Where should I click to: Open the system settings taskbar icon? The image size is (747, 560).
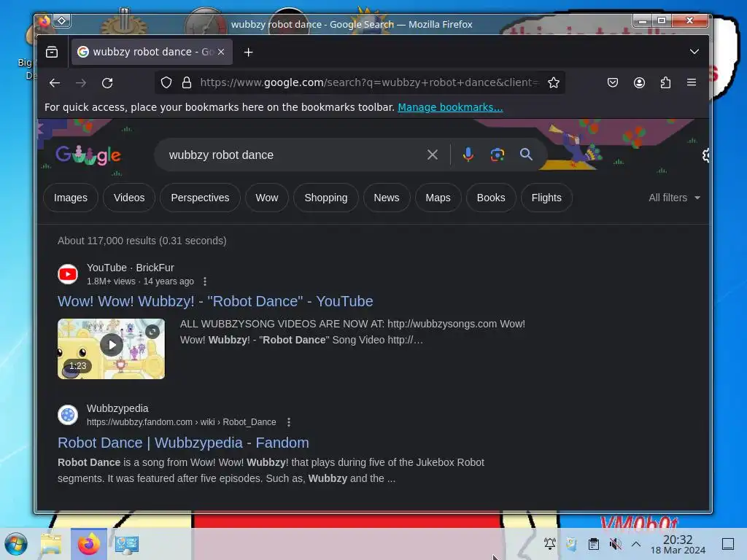(126, 544)
